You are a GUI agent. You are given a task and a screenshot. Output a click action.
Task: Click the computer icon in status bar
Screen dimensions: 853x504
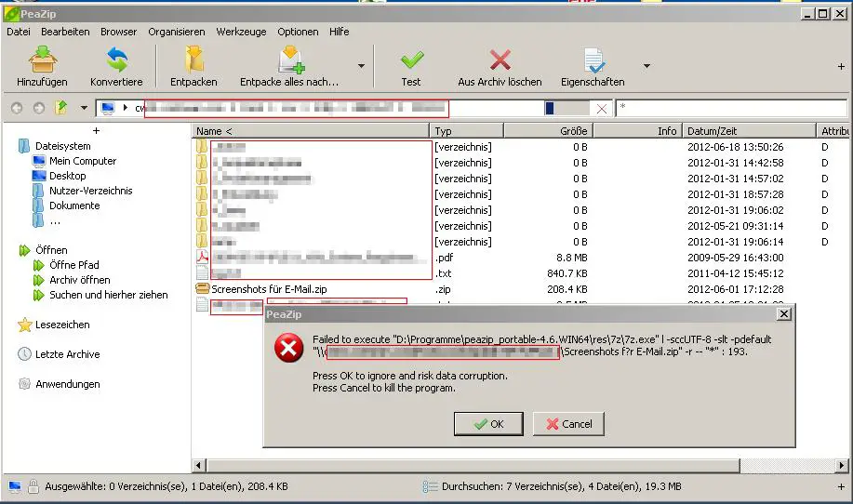click(x=15, y=486)
